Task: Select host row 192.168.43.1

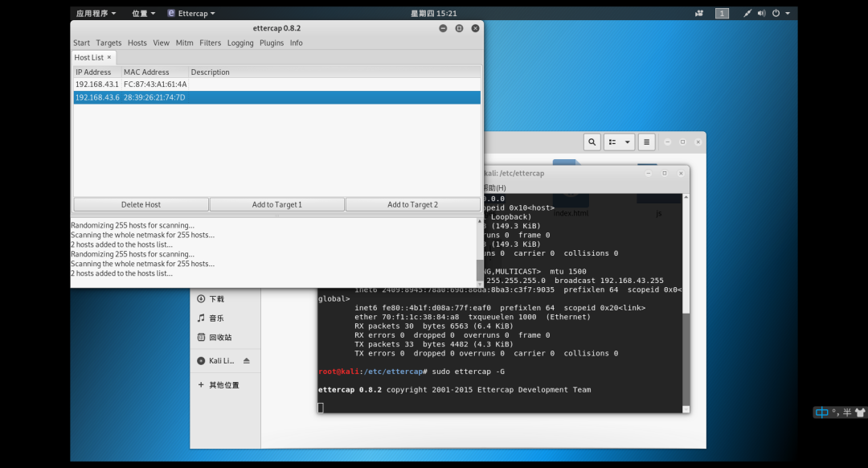Action: [276, 84]
